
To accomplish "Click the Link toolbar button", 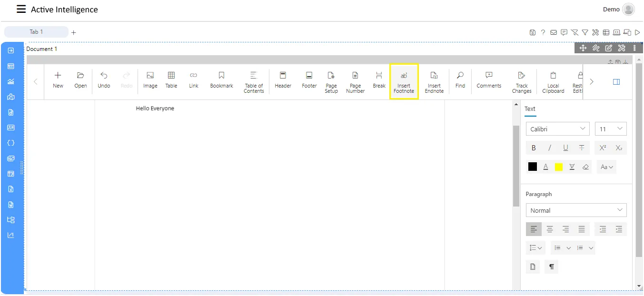I will coord(193,80).
